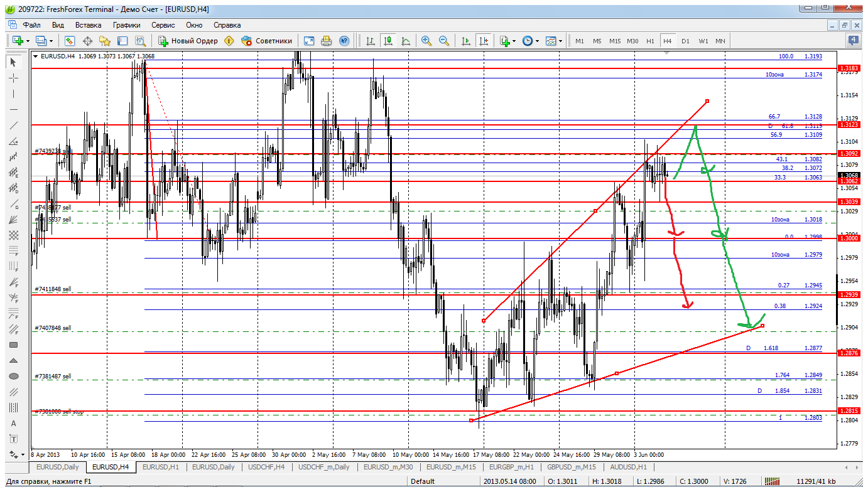Image resolution: width=868 pixels, height=492 pixels.
Task: Select the crosshair cursor tool
Action: point(14,78)
